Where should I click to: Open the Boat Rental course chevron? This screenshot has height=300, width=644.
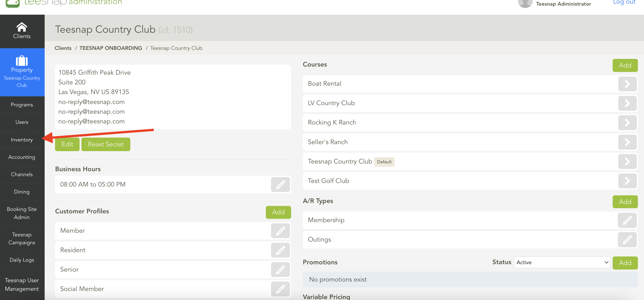[627, 84]
